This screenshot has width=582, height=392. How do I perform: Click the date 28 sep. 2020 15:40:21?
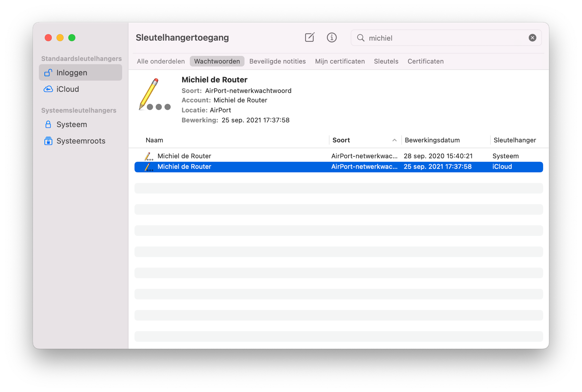click(438, 156)
